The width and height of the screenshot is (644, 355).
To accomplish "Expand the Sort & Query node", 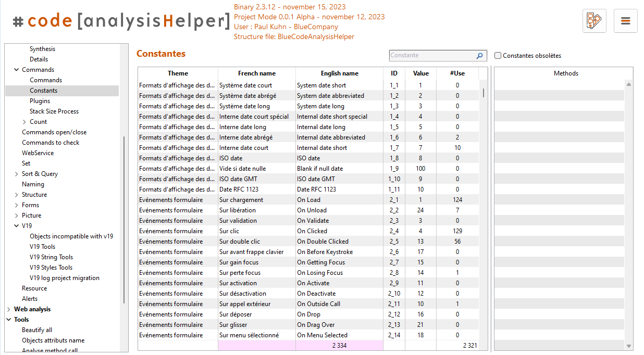I will [17, 174].
